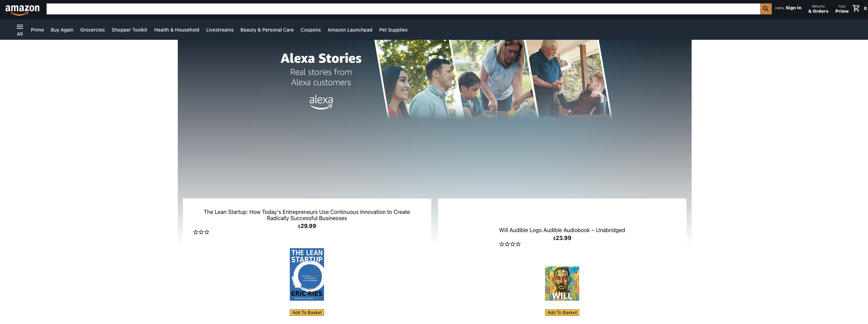Focus the Amazon search field
This screenshot has height=324, width=868.
click(403, 9)
